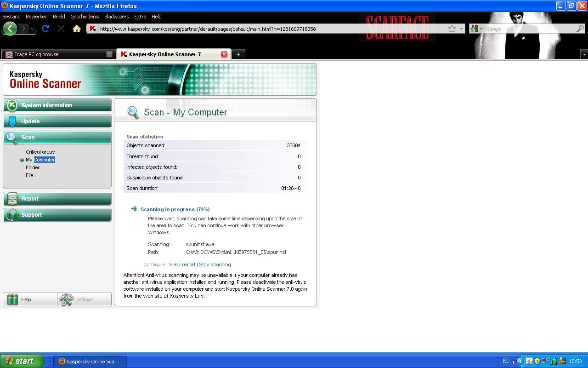Open the Beeld menu

[59, 17]
